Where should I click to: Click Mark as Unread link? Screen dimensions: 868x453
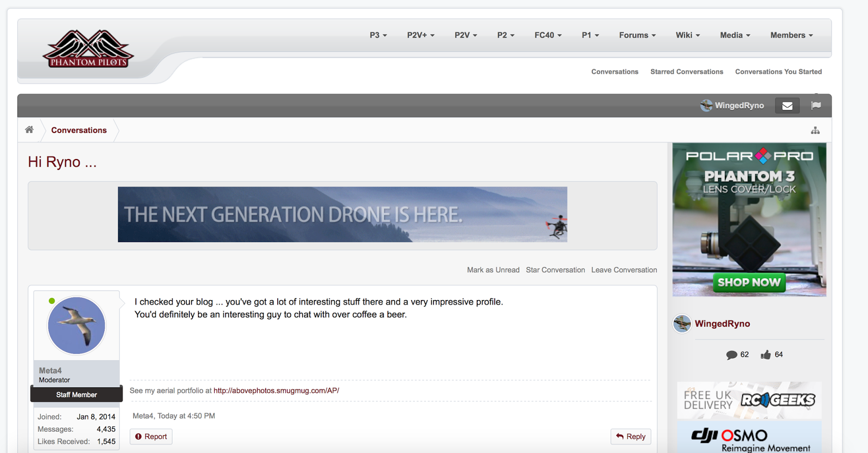493,270
